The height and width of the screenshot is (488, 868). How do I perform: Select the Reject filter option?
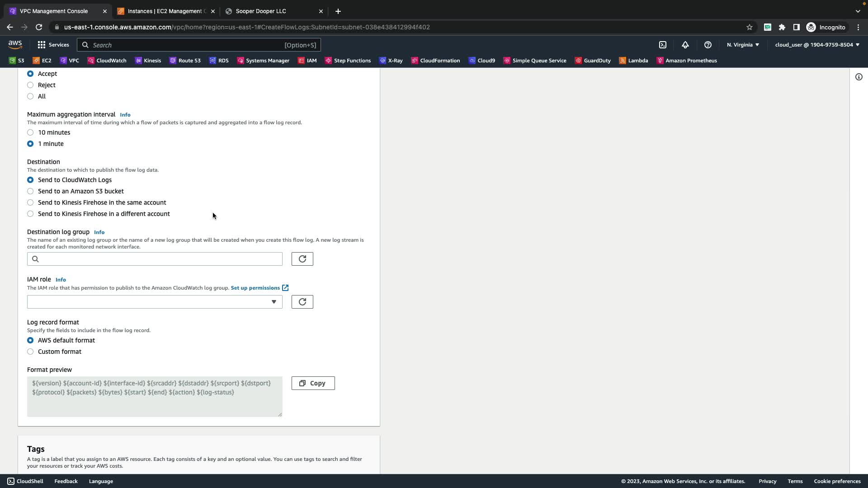tap(30, 85)
